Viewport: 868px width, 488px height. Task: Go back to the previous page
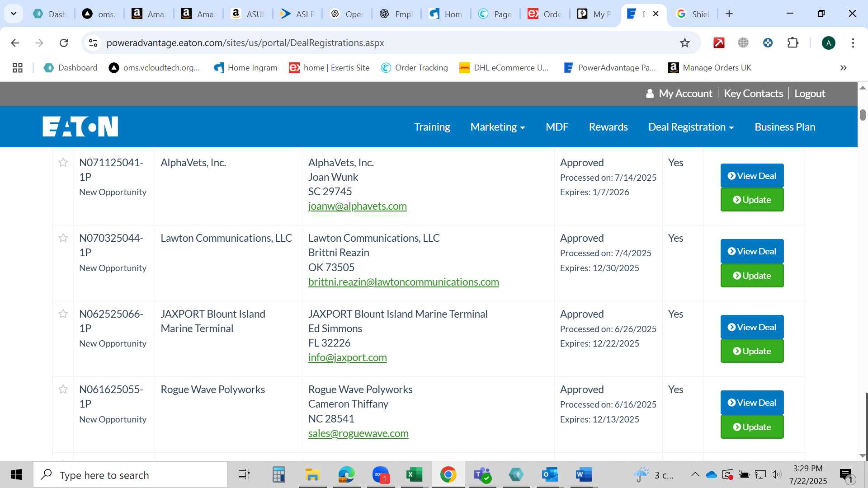(x=15, y=43)
